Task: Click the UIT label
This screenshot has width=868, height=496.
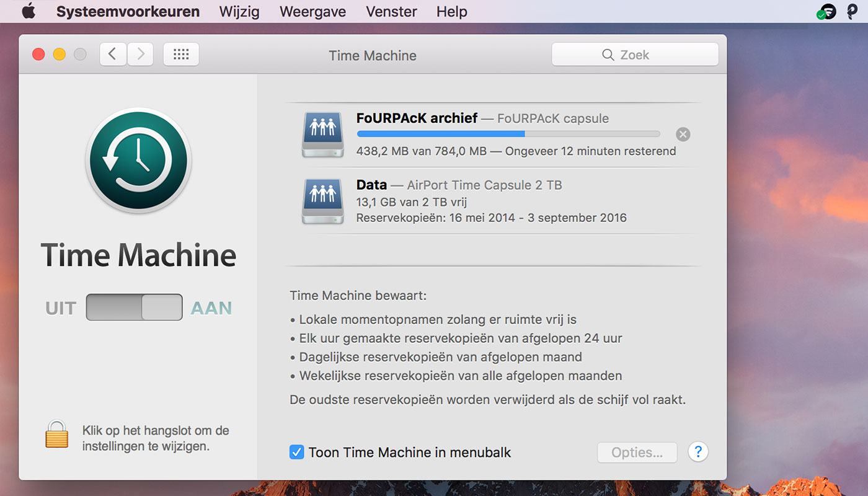Action: coord(61,308)
